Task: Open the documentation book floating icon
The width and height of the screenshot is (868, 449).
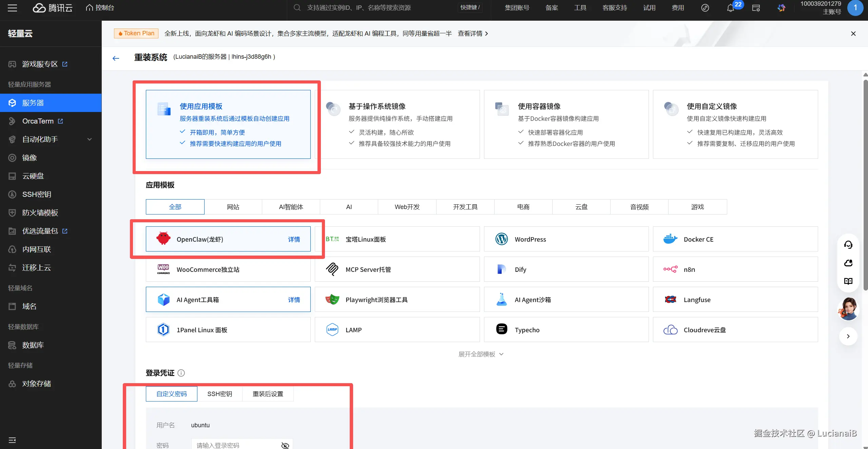Action: pos(848,281)
